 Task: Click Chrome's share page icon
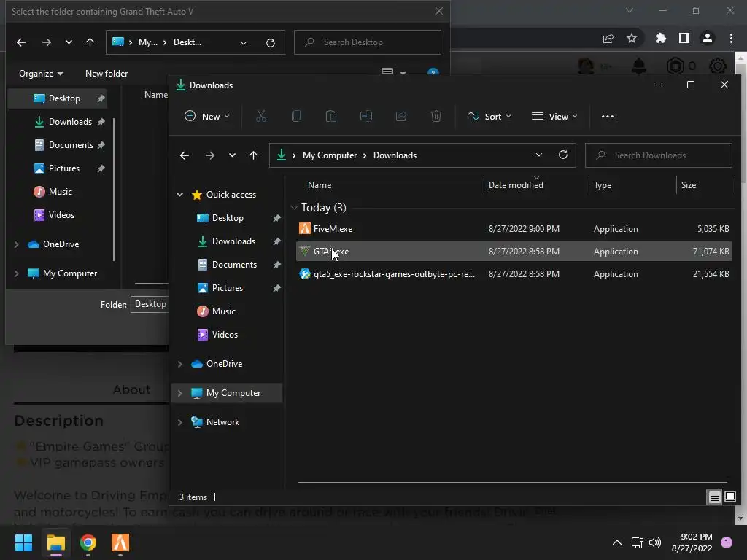pos(608,39)
